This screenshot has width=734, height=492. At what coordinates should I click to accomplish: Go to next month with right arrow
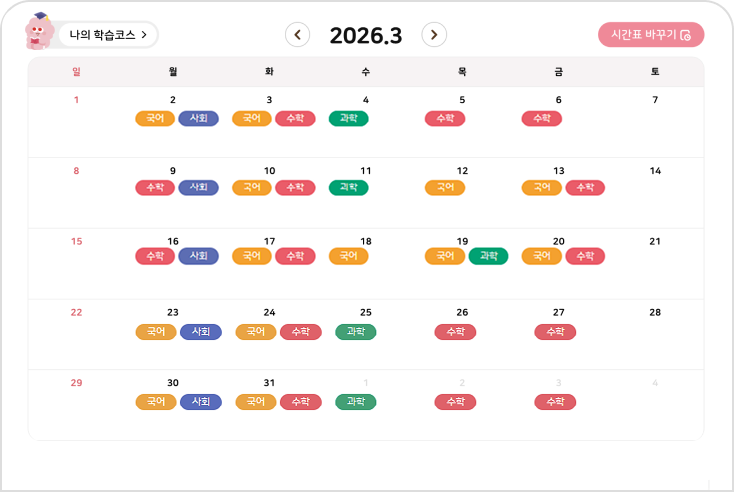[434, 35]
